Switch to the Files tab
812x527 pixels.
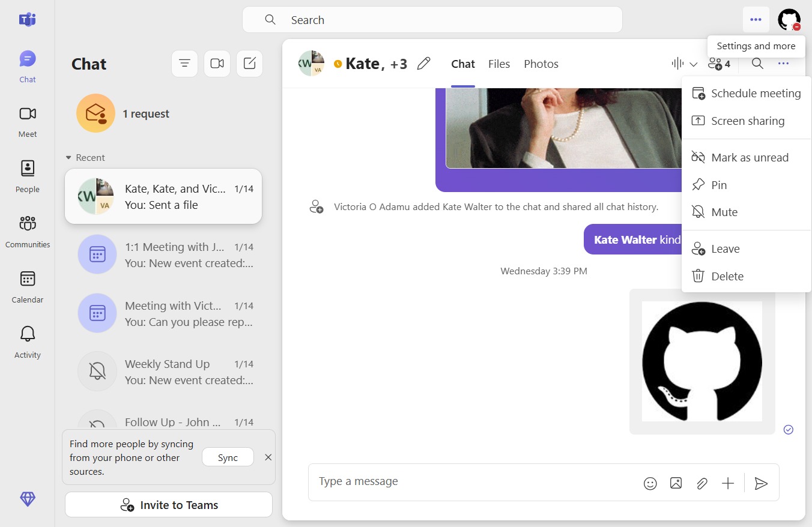[x=499, y=64]
